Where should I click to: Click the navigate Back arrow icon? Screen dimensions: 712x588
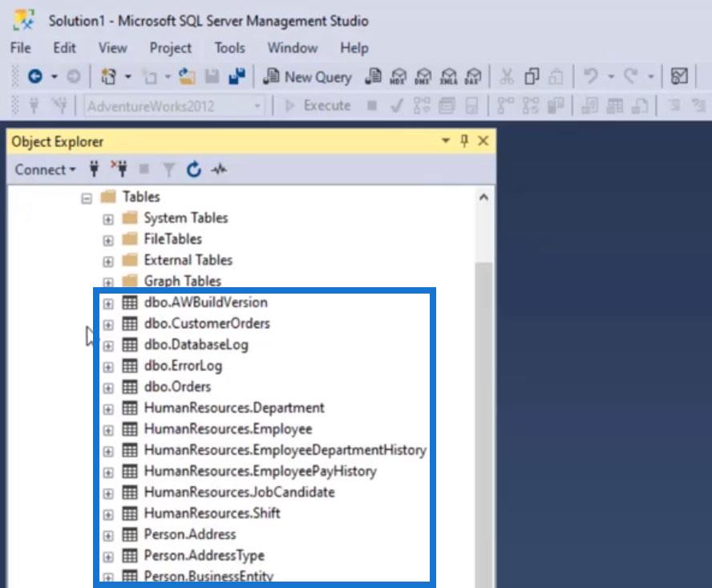(x=35, y=76)
